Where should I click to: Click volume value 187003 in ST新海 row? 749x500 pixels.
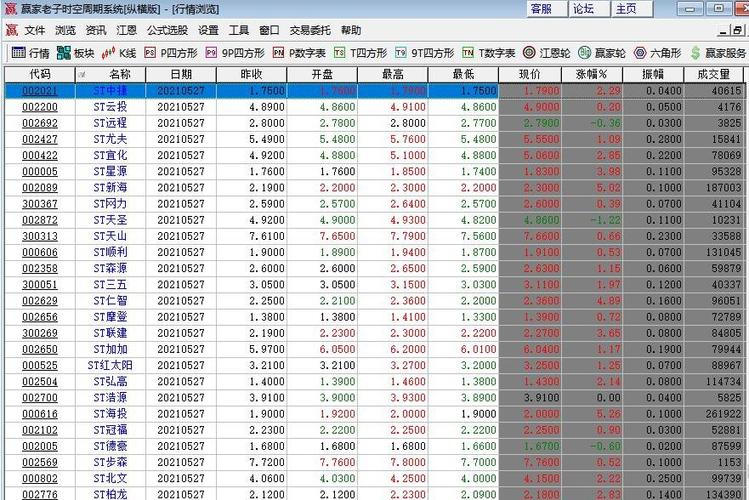[723, 188]
